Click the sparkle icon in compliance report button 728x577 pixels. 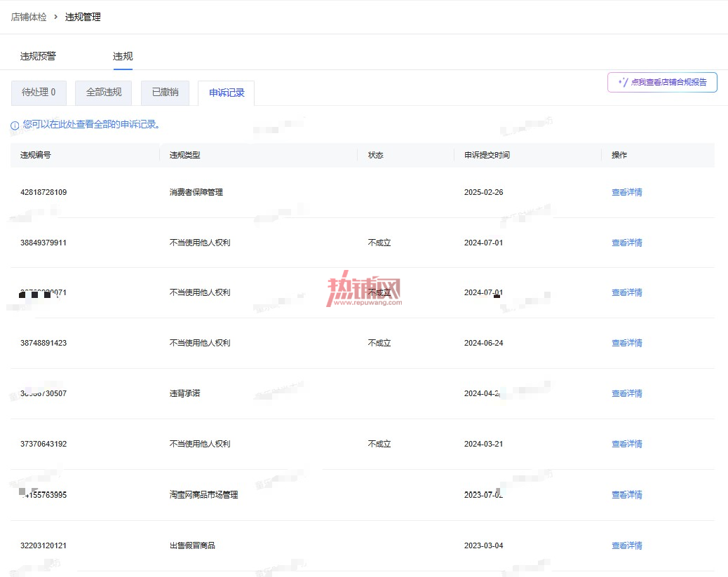pos(623,82)
